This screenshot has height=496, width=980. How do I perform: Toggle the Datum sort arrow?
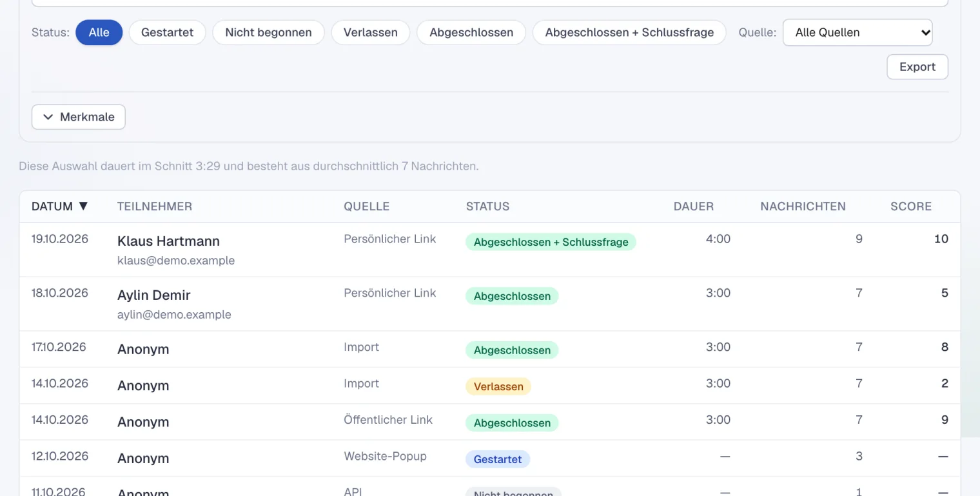pyautogui.click(x=83, y=206)
